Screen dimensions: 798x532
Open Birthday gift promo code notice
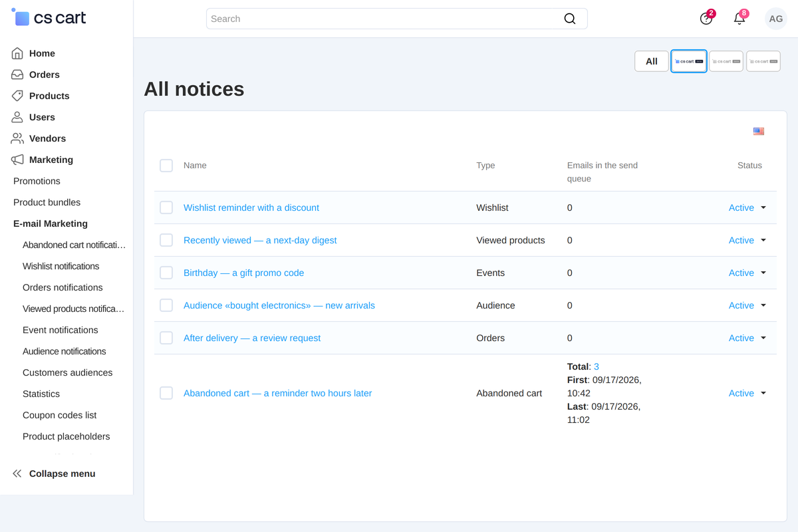click(243, 273)
